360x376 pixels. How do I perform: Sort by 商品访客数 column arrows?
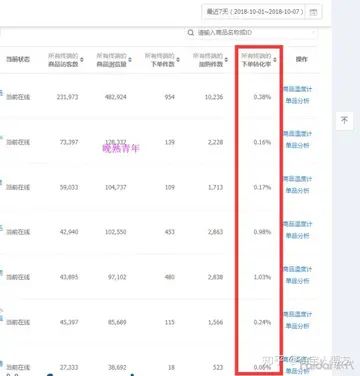(x=82, y=60)
